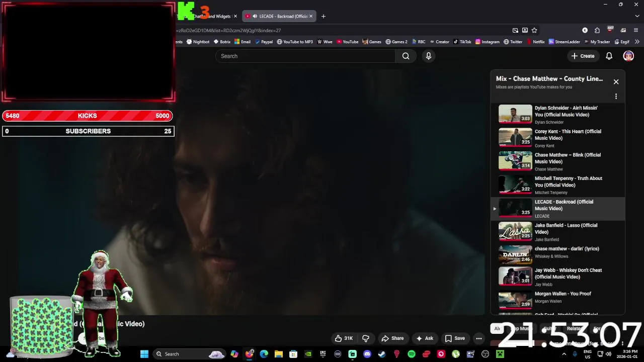
Task: Click the Ask button below the video
Action: coord(424,338)
